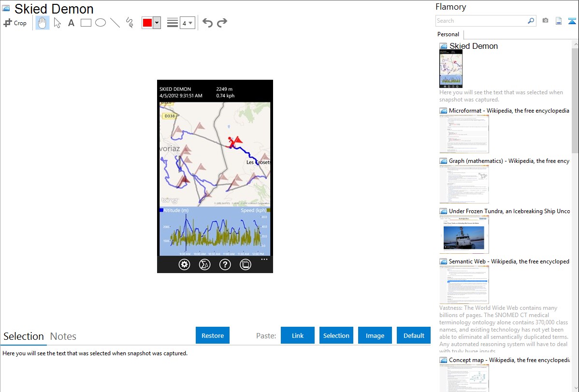Click the layers square icon in phone screenshot
Image resolution: width=579 pixels, height=392 pixels.
point(245,264)
